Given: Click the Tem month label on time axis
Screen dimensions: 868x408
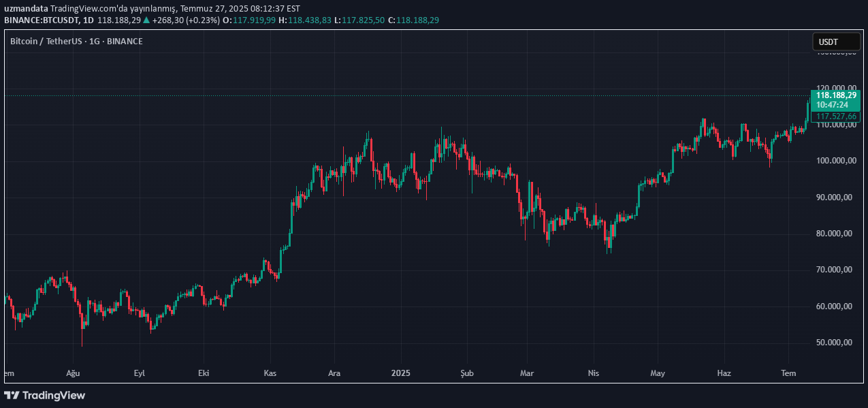Looking at the screenshot, I should [x=788, y=373].
